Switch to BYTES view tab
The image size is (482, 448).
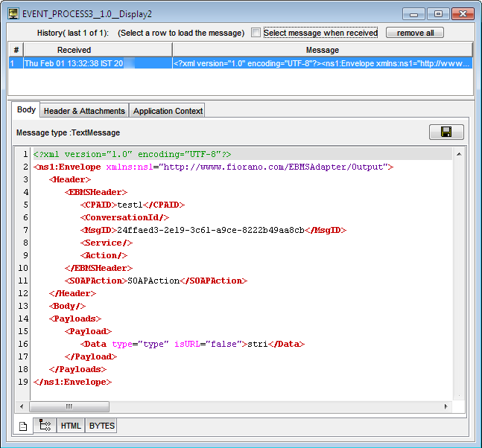(x=102, y=426)
